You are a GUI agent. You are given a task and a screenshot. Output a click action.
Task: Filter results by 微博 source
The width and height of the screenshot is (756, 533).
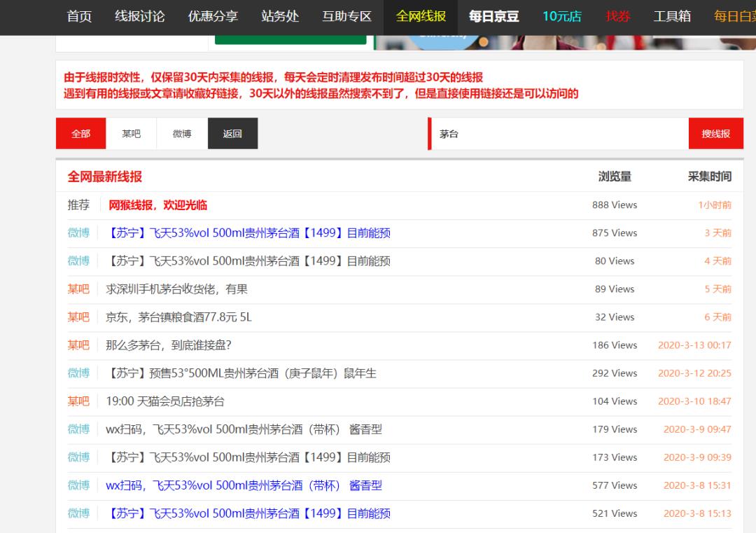pos(181,133)
